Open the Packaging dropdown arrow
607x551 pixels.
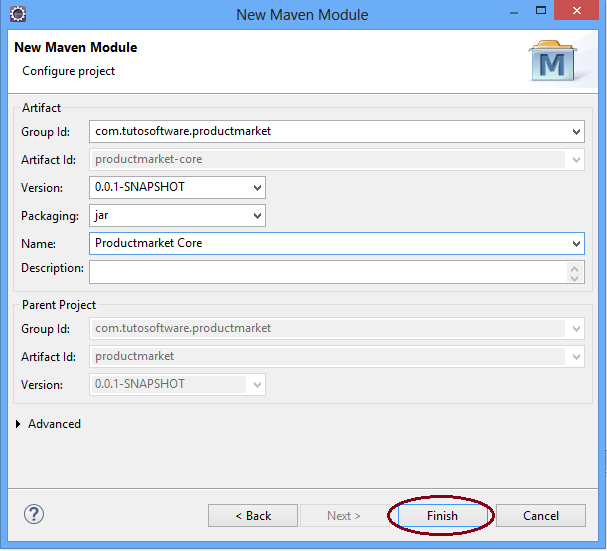point(258,215)
